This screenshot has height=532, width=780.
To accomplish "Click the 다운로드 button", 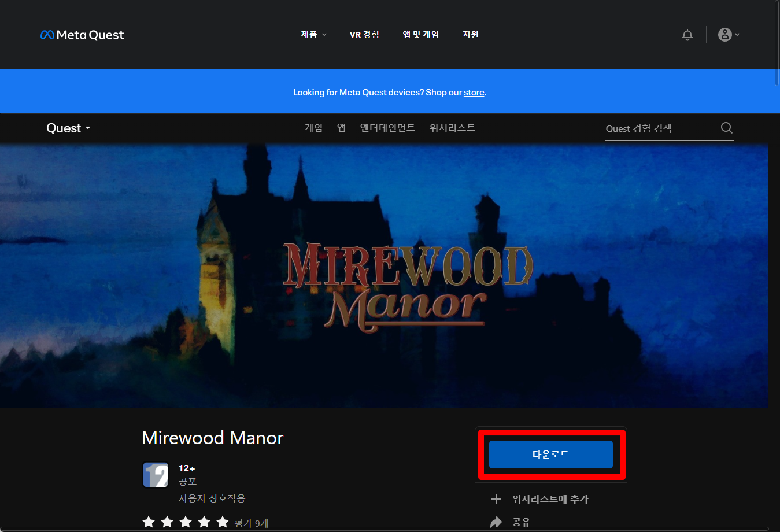I will [550, 455].
